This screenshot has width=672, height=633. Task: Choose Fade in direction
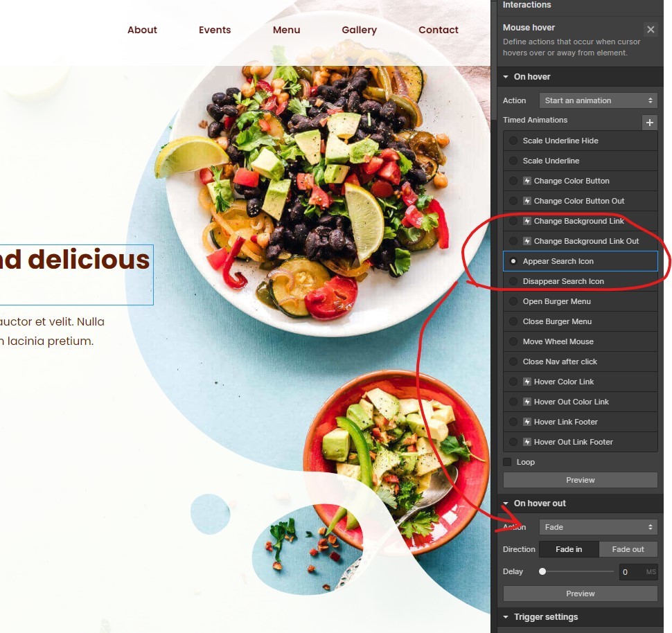point(569,549)
